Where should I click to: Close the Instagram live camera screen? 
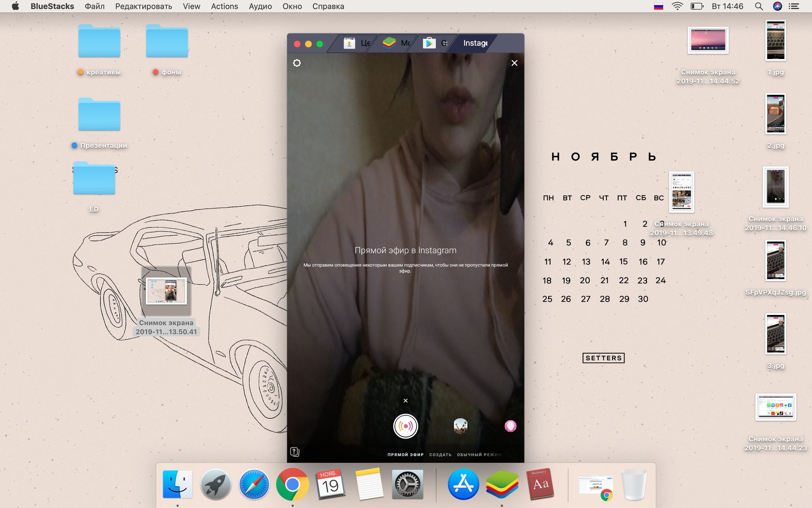514,63
